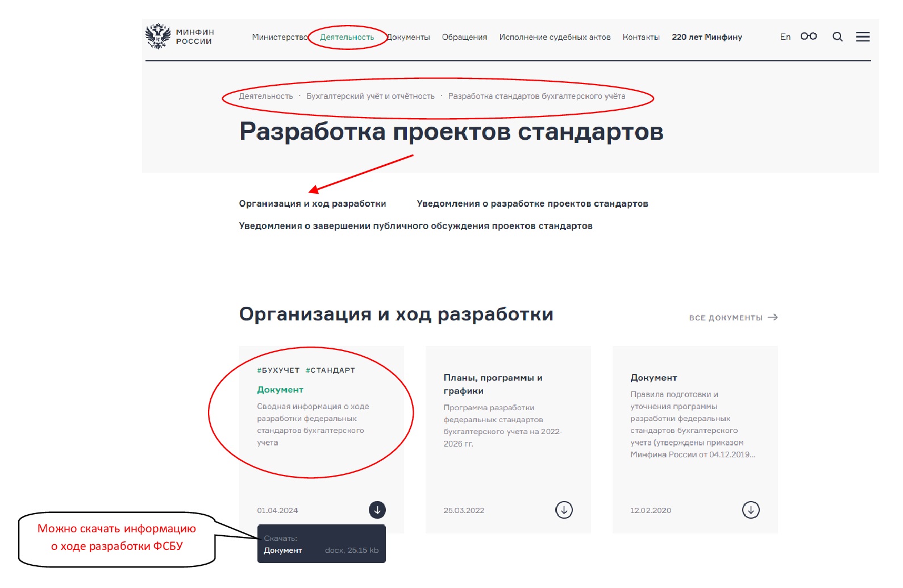
Task: Open the site search magnifier icon
Action: 837,37
